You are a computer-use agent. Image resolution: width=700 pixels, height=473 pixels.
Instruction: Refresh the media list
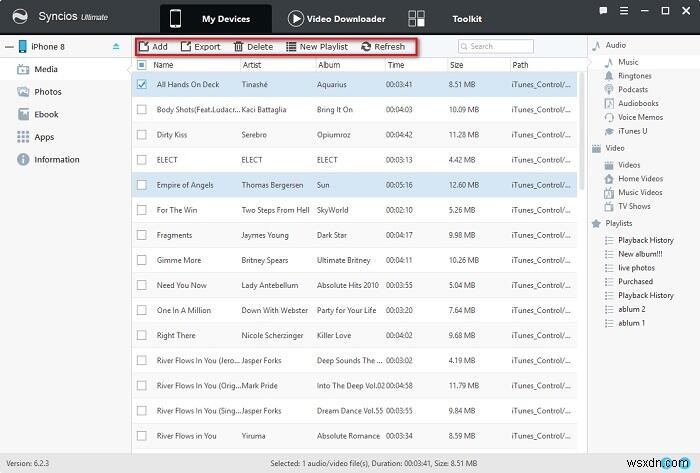[x=383, y=46]
